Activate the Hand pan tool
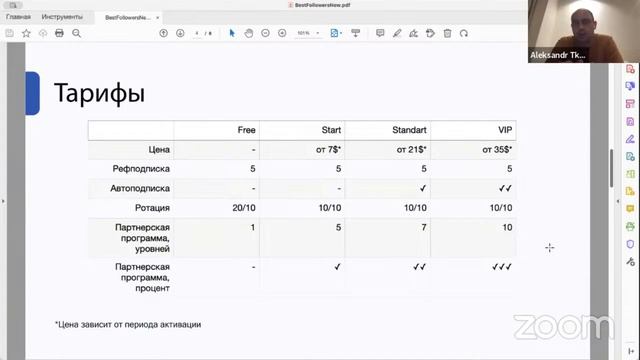Screen dimensions: 640x360 point(249,33)
